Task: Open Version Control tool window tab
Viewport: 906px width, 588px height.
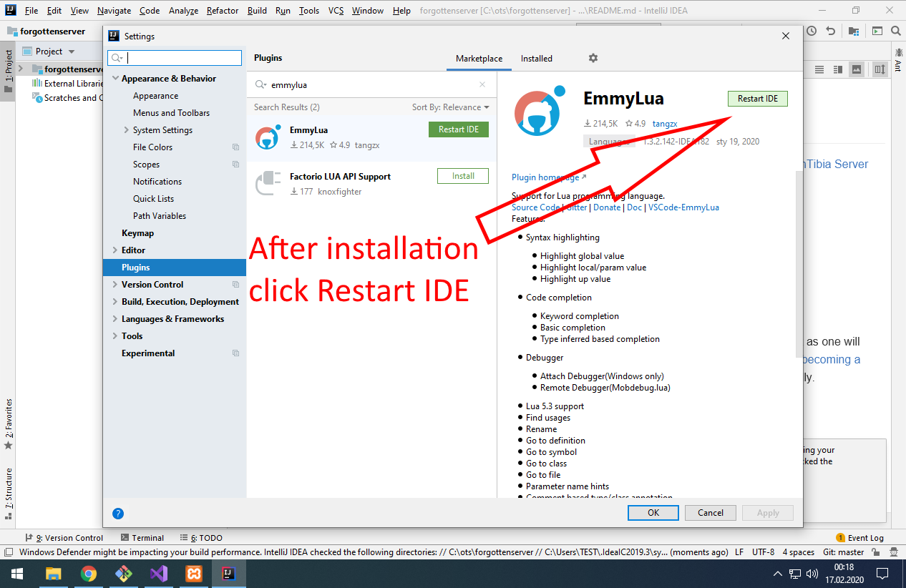Action: (x=64, y=538)
